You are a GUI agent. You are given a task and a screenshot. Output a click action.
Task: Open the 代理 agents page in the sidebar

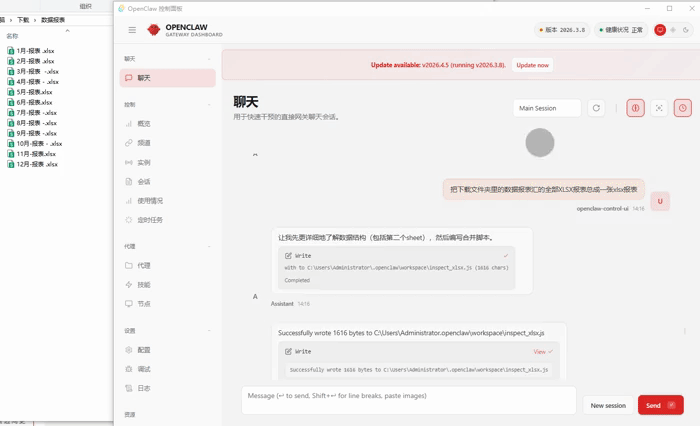coord(167,265)
